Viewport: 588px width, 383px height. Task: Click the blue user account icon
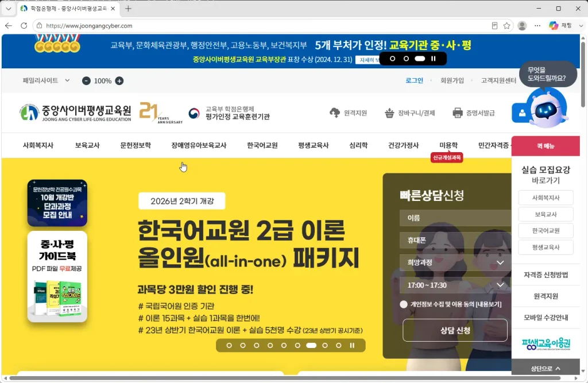coord(521,113)
